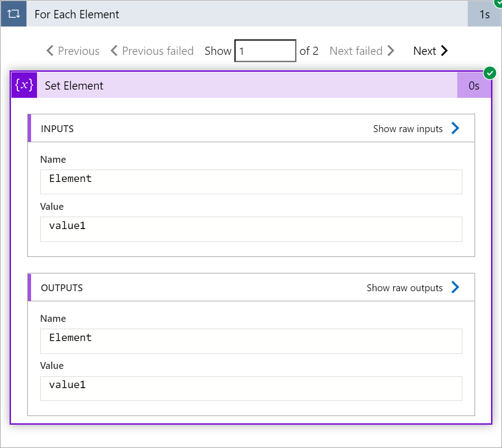This screenshot has height=448, width=502.
Task: Click the Previous failed chevron icon
Action: (114, 51)
